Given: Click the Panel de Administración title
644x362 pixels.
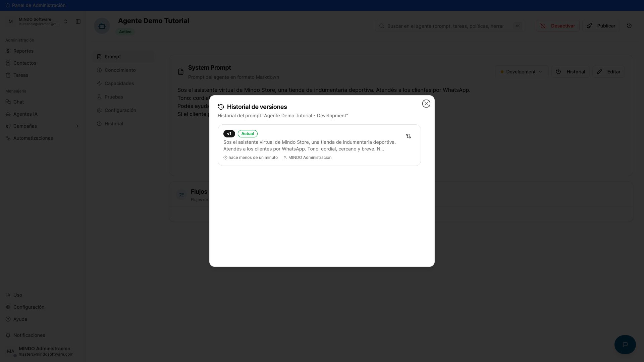Looking at the screenshot, I should pyautogui.click(x=39, y=5).
